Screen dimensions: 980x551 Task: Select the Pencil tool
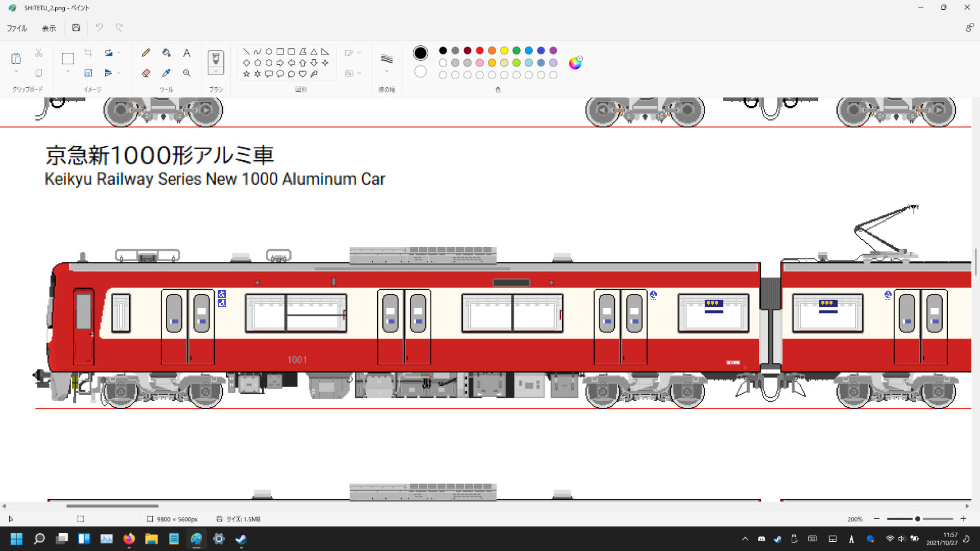pos(146,53)
